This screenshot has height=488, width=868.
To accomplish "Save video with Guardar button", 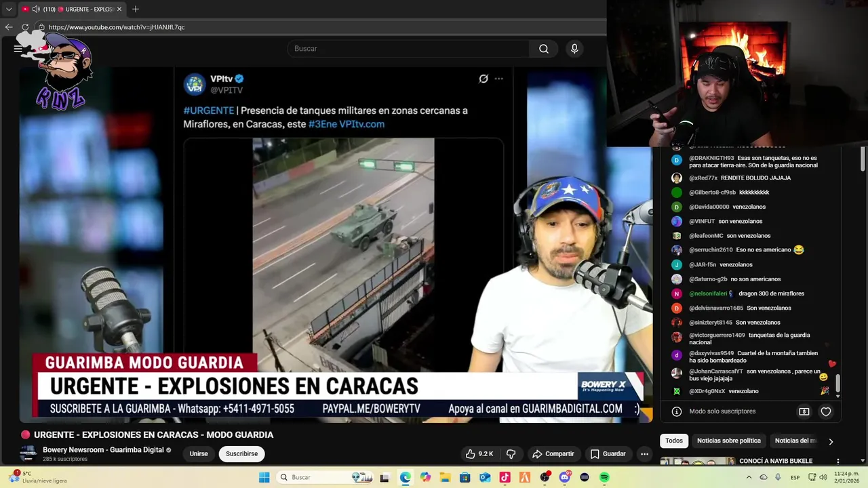I will tap(608, 454).
